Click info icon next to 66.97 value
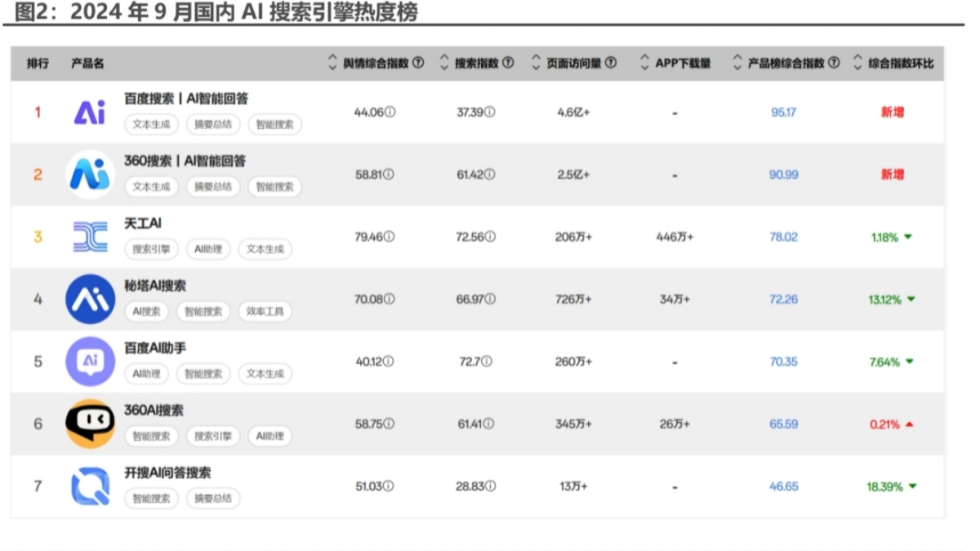This screenshot has height=551, width=980. [x=490, y=300]
